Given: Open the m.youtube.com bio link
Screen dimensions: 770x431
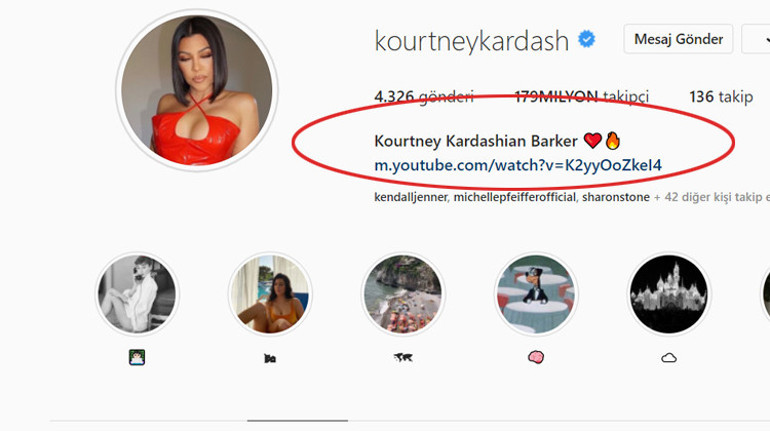Looking at the screenshot, I should (x=518, y=165).
